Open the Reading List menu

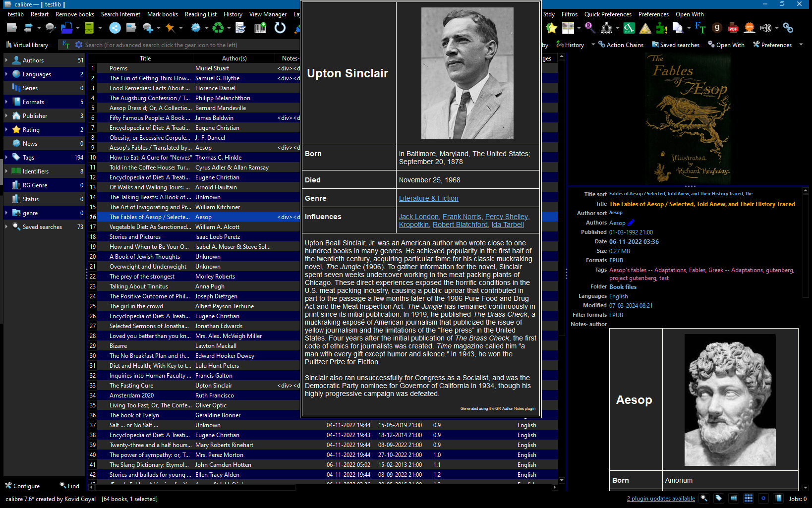pyautogui.click(x=201, y=14)
